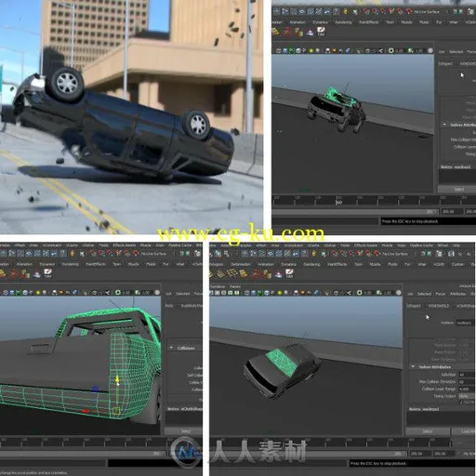Open List menu in crushed-car Attribute Editor
The height and width of the screenshot is (476, 476).
point(442,51)
